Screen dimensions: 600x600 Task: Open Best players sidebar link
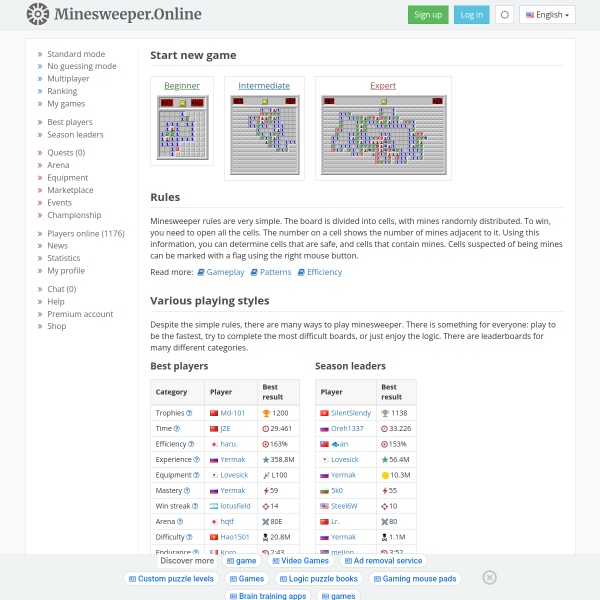pyautogui.click(x=70, y=122)
